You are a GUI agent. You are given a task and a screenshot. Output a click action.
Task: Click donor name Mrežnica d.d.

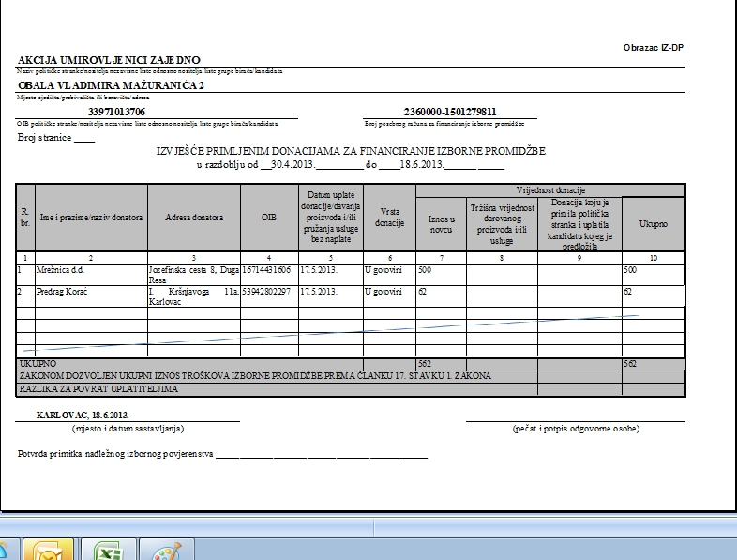click(60, 270)
